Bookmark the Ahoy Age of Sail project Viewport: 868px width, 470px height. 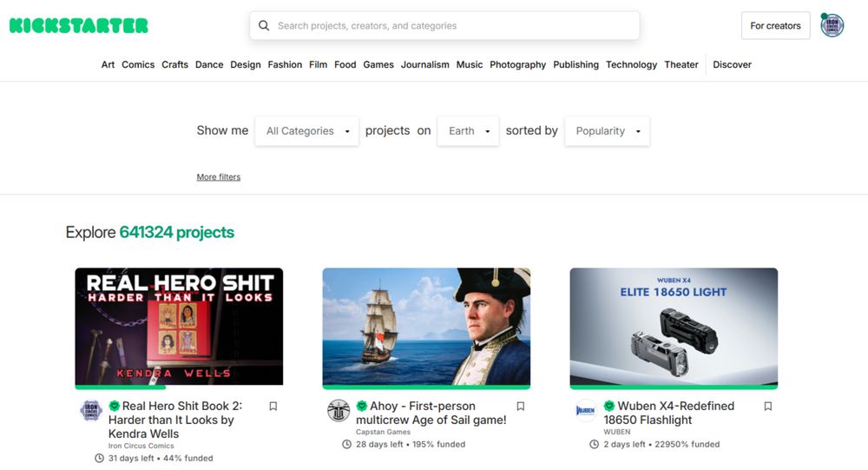click(x=520, y=407)
